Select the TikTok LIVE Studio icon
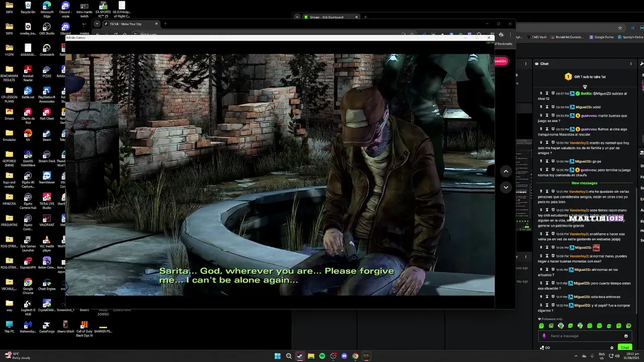This screenshot has width=644, height=362. coord(47,201)
